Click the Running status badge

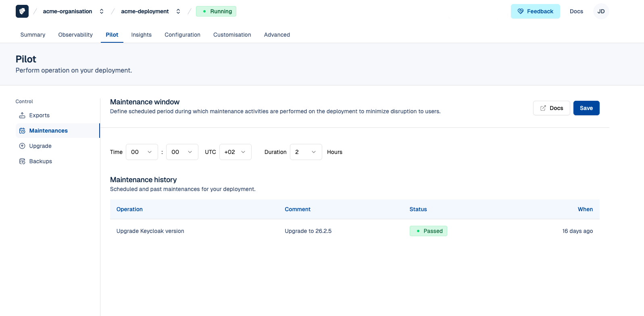(216, 11)
